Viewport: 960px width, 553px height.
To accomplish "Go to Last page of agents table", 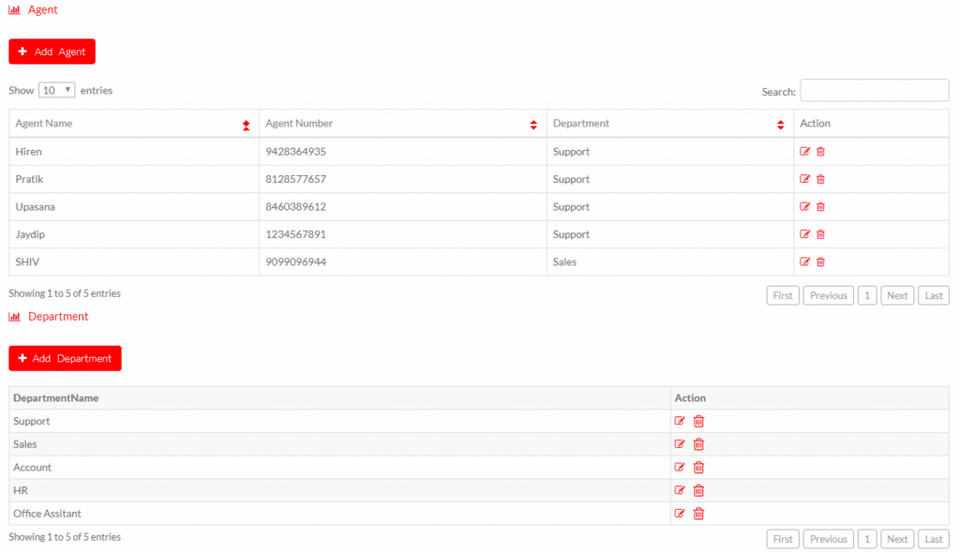I will click(x=934, y=295).
